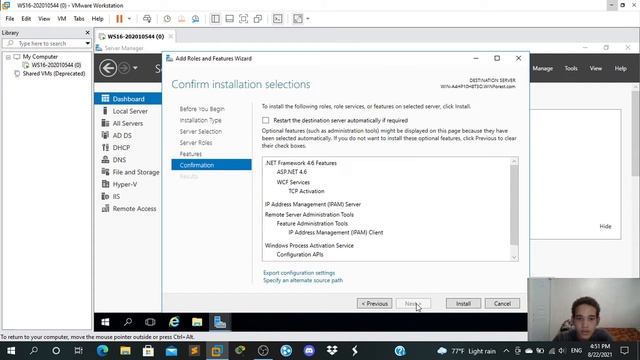Enable restart destination server automatically checkbox
The height and width of the screenshot is (360, 640).
266,120
